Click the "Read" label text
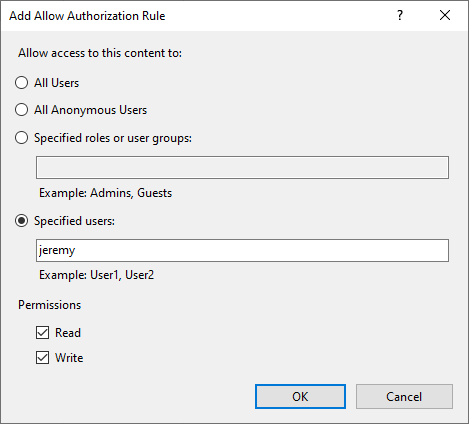 tap(68, 333)
